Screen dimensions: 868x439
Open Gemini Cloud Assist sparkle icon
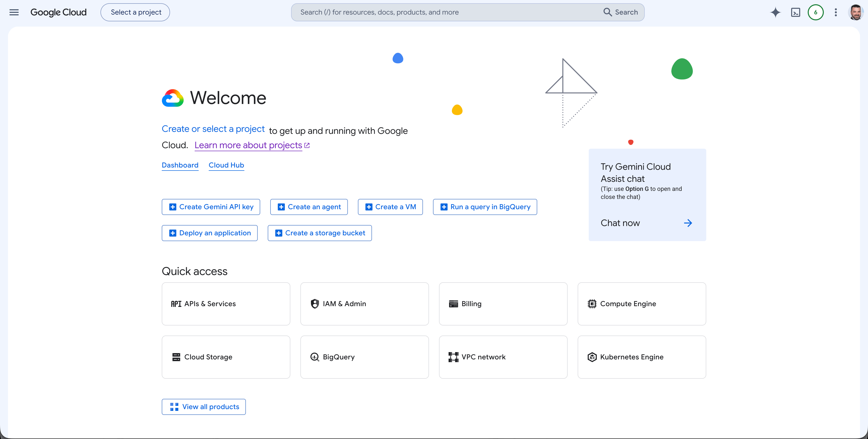click(775, 13)
